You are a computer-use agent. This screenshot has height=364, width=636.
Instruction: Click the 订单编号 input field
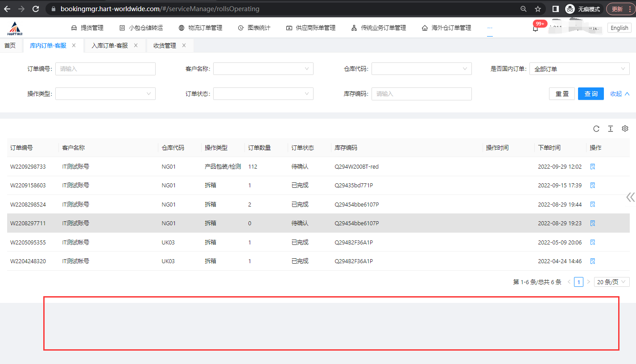[105, 69]
